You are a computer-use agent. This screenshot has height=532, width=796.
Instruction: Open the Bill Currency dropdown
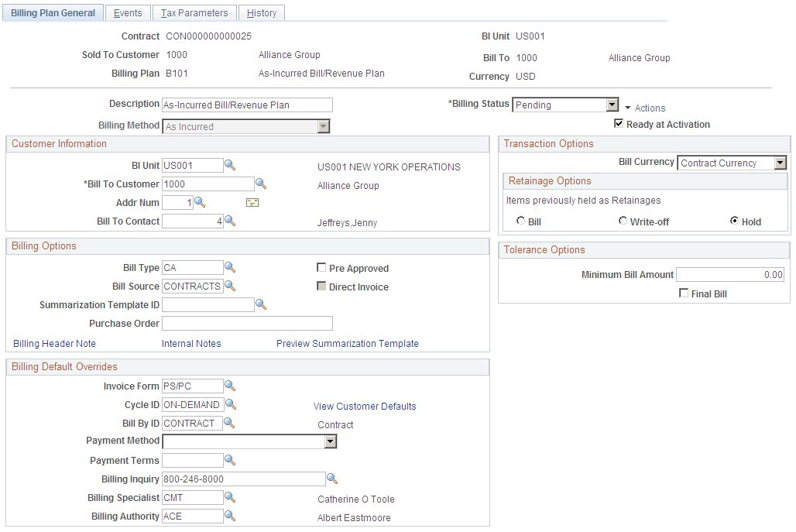coord(781,163)
